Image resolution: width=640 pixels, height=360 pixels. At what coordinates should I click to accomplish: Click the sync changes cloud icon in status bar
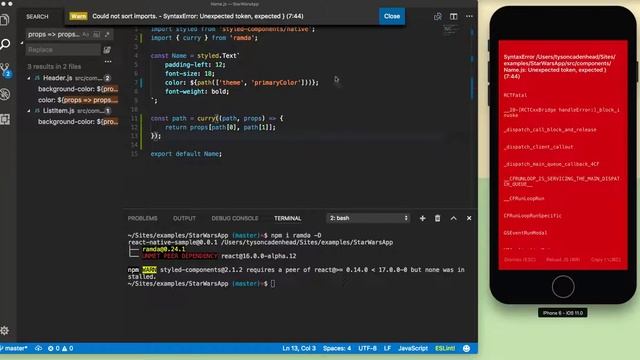point(38,348)
